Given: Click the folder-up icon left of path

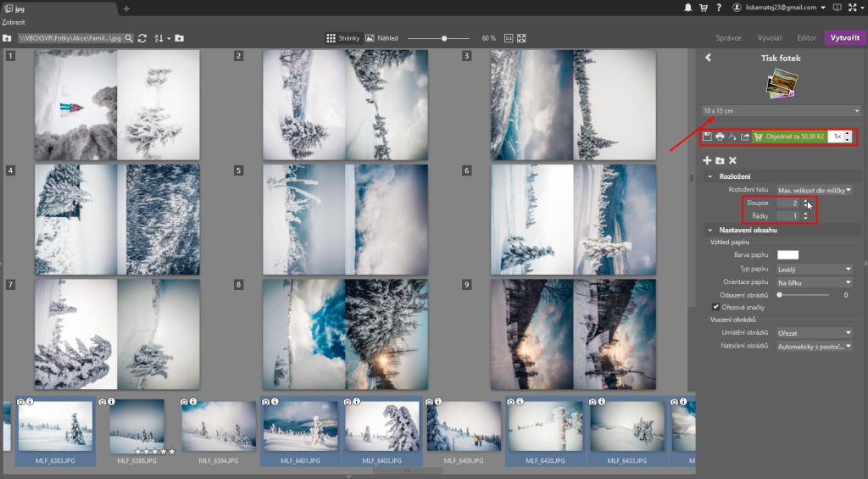Looking at the screenshot, I should (7, 38).
